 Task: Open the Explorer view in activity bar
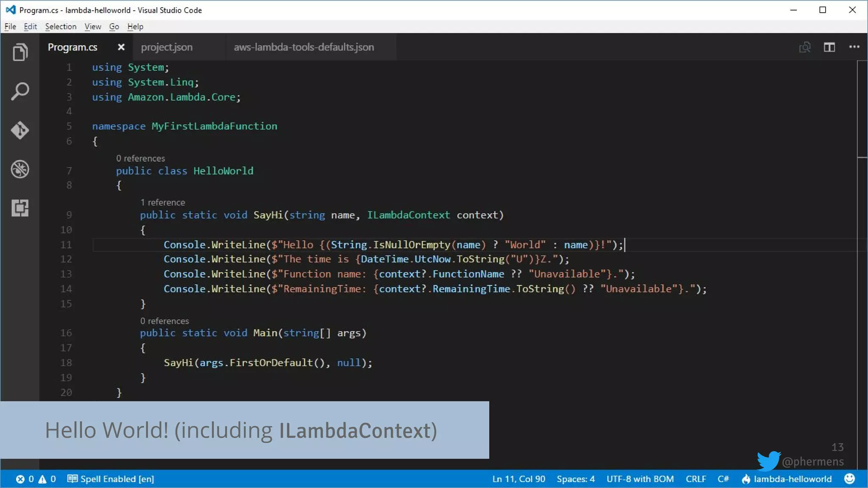[x=20, y=52]
